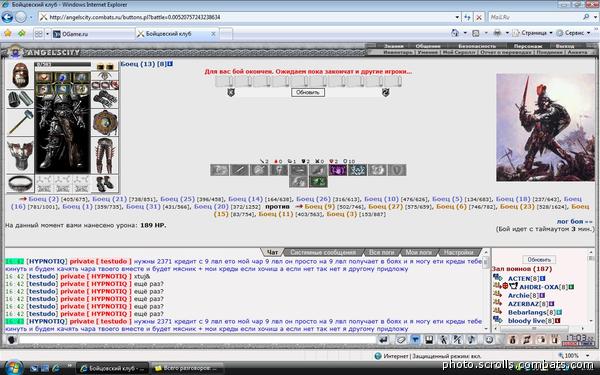Select the hammer weapon slot
Screen dimensions: 600x375
(20, 122)
